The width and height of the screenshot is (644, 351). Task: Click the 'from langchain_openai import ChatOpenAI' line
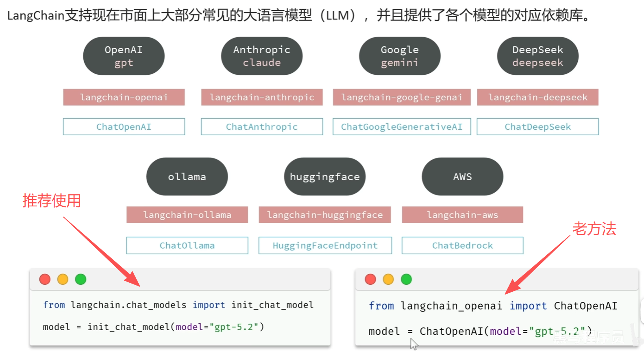(x=493, y=306)
